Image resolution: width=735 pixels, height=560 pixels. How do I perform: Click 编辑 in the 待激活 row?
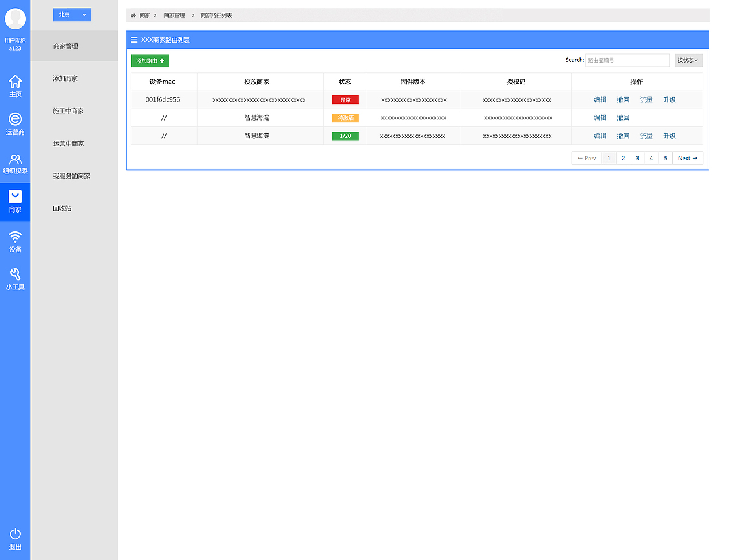pos(600,118)
